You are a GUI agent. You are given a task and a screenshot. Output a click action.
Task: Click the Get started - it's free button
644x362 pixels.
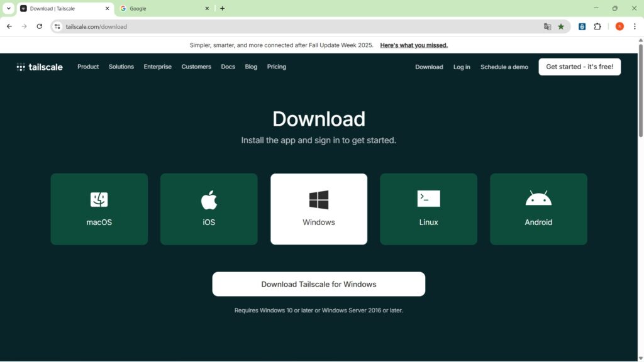(579, 67)
